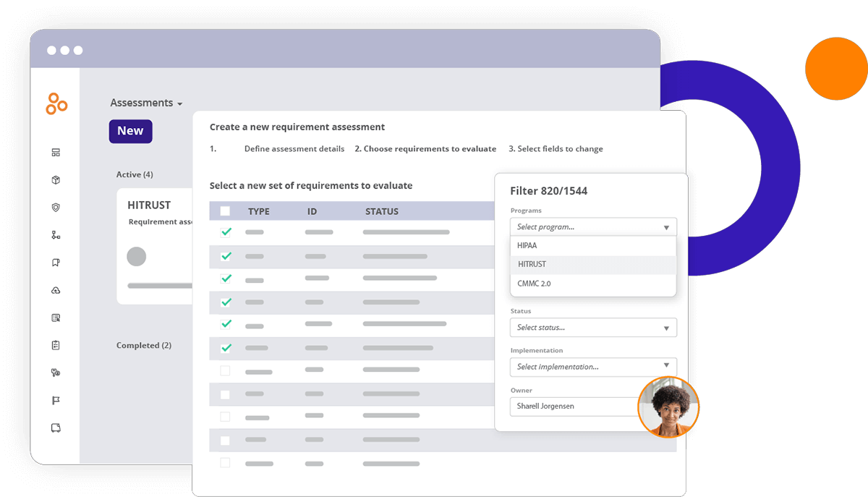Open the shield icon in sidebar
Viewport: 868px width, 497px height.
56,208
